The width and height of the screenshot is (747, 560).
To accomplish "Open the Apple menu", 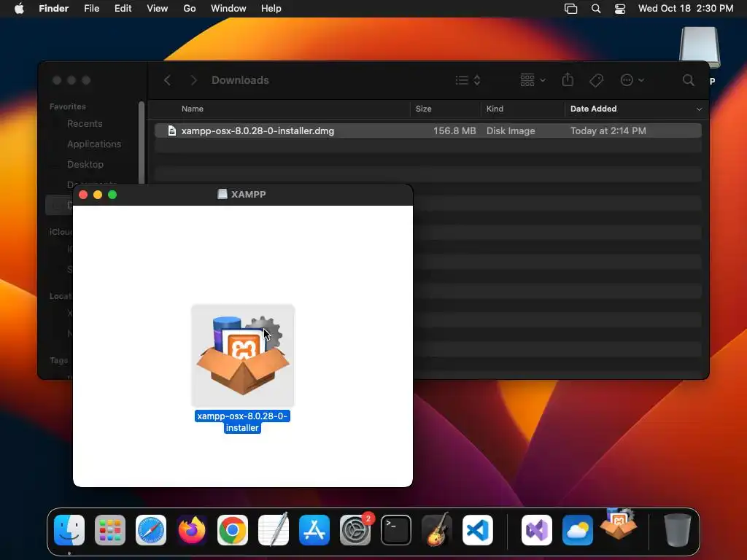I will click(x=19, y=9).
